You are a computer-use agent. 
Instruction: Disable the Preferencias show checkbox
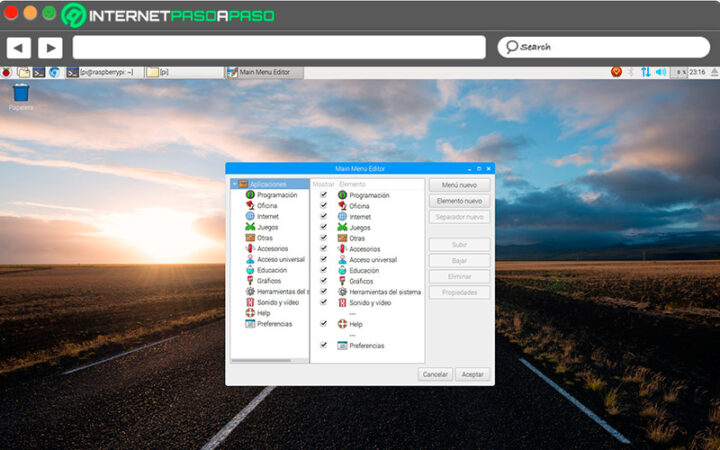pos(323,345)
